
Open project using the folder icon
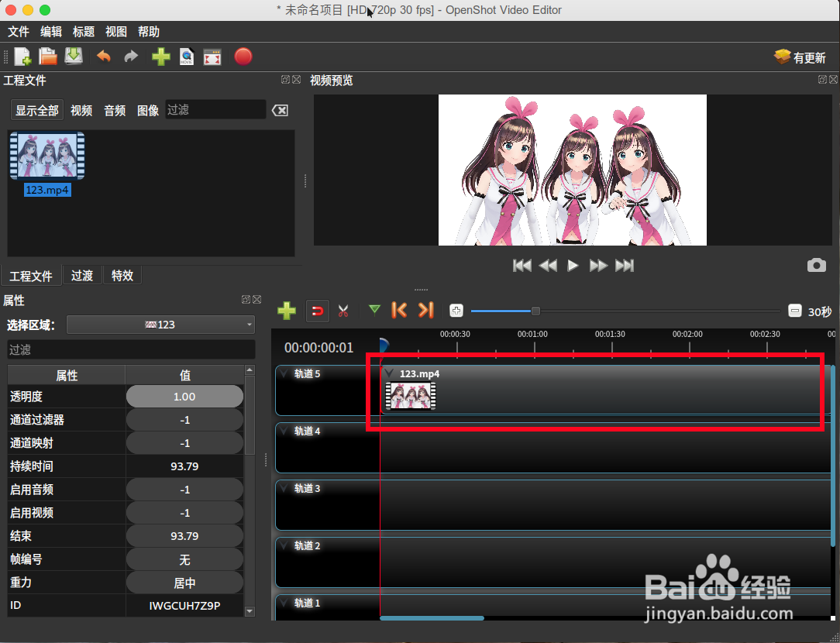pyautogui.click(x=48, y=57)
